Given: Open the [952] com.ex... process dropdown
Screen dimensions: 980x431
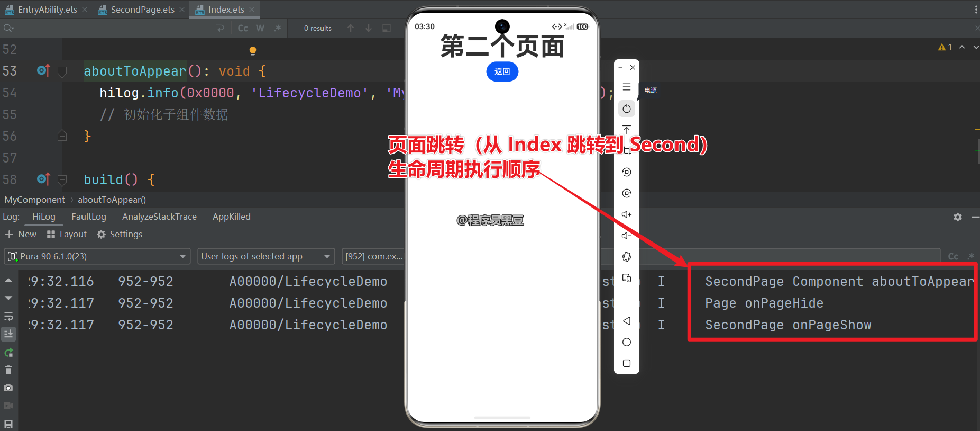Looking at the screenshot, I should tap(373, 256).
